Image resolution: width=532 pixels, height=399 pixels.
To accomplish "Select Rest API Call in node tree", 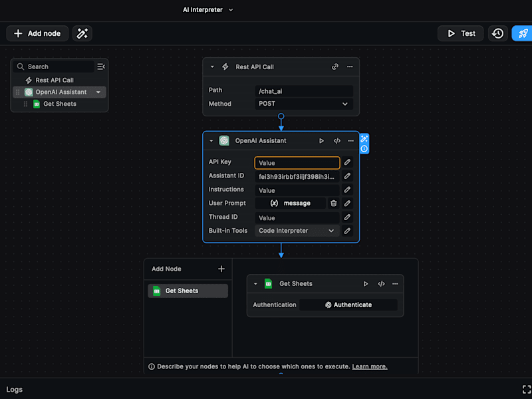I will pos(55,80).
